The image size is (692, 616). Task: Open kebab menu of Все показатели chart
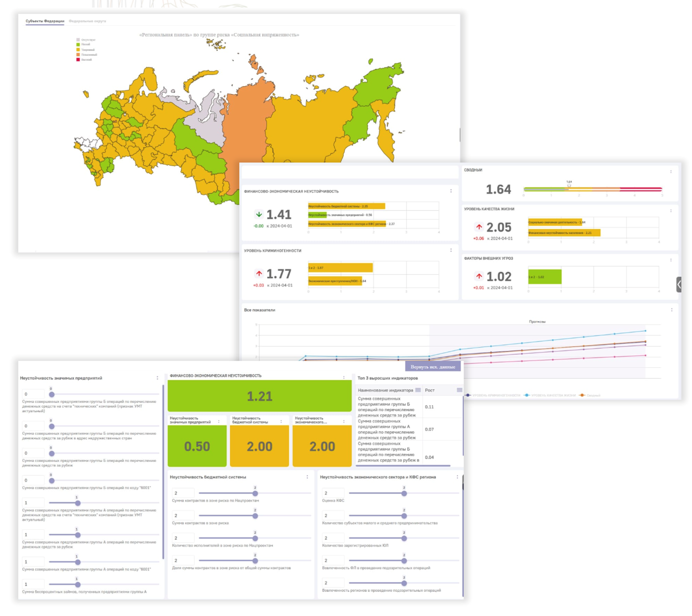click(671, 310)
